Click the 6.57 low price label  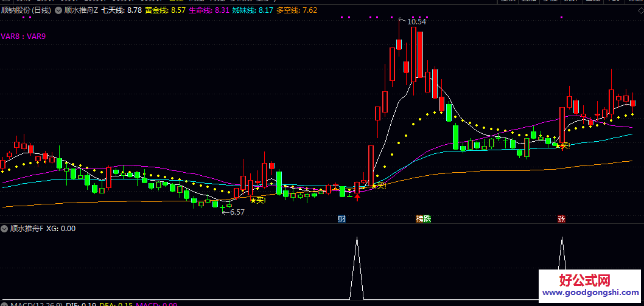coord(237,212)
